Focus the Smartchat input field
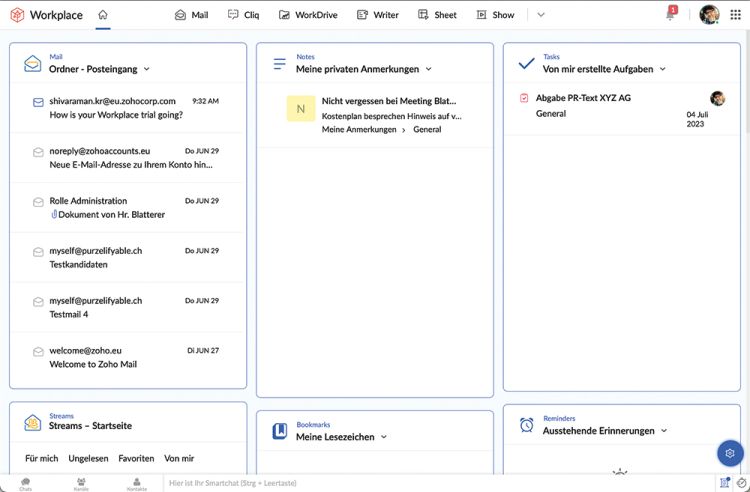 440,483
